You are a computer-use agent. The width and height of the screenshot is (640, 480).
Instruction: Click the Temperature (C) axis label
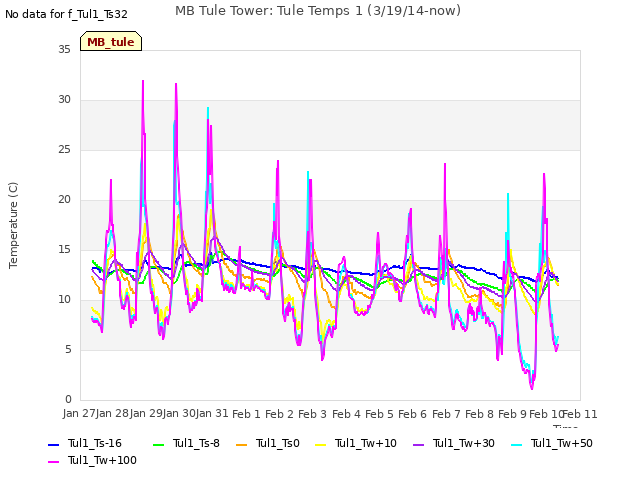coord(13,225)
